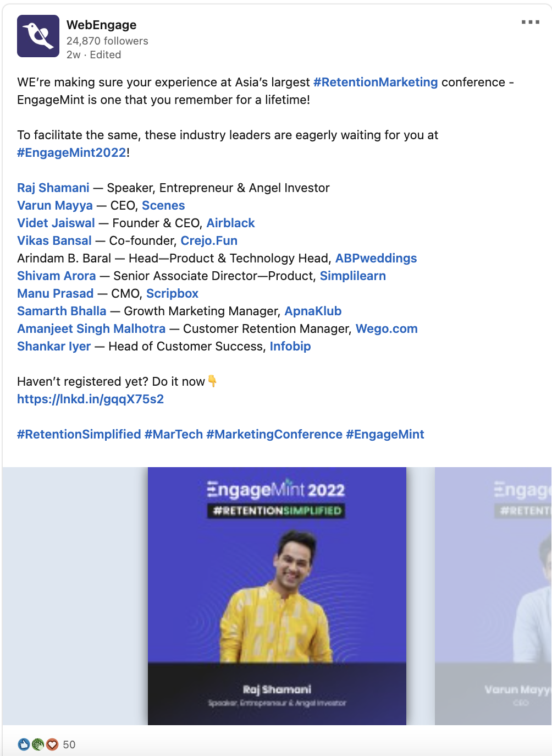Open the Crejo.Fun company link
This screenshot has height=756, width=552.
(x=209, y=240)
